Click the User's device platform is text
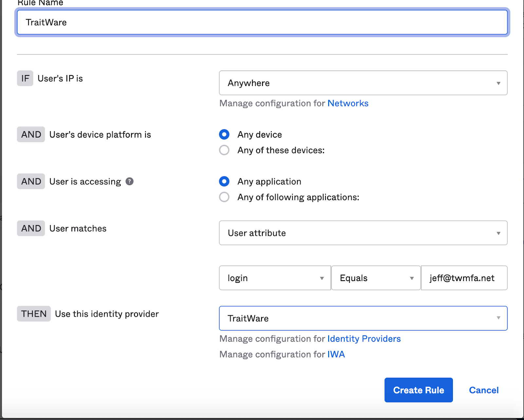 pos(100,135)
